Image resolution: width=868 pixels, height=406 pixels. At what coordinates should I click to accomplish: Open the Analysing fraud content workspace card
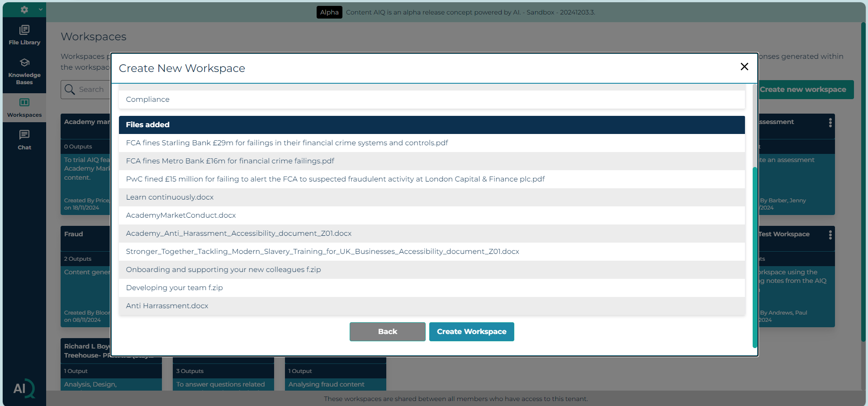pyautogui.click(x=336, y=374)
